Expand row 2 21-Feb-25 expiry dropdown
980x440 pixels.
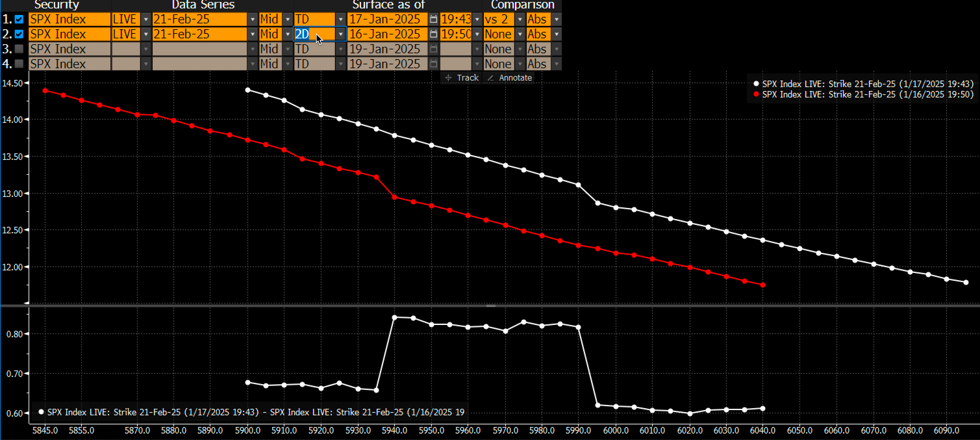click(253, 34)
